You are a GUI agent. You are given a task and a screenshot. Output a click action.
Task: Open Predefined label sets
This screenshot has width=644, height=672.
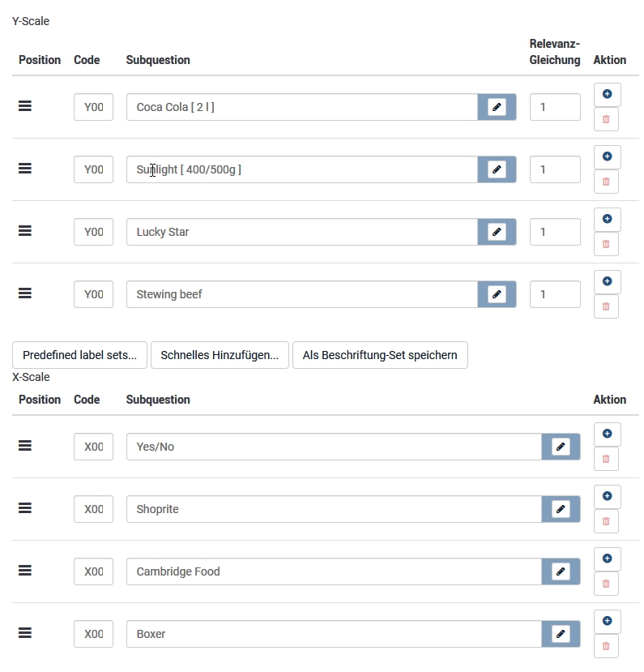pos(79,355)
